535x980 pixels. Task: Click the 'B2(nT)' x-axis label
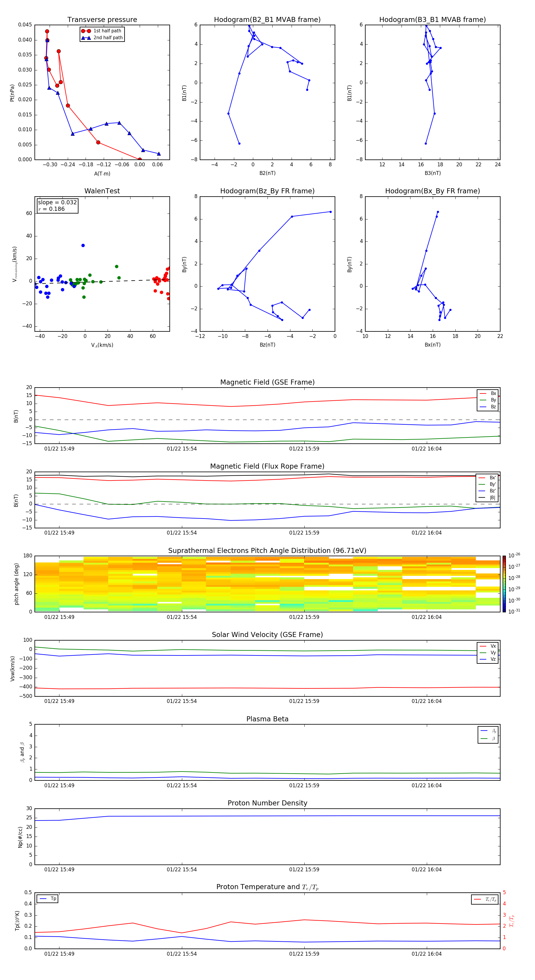coord(267,173)
